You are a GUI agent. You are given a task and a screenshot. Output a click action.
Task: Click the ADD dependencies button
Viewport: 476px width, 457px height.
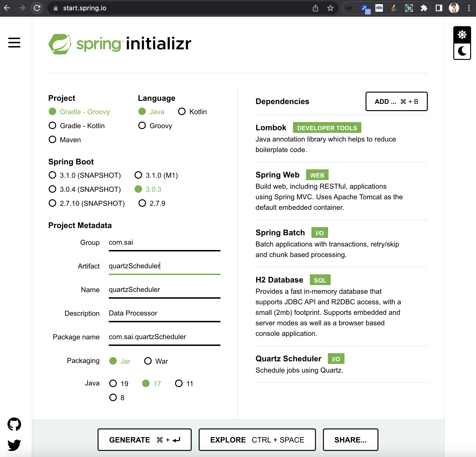click(x=396, y=102)
